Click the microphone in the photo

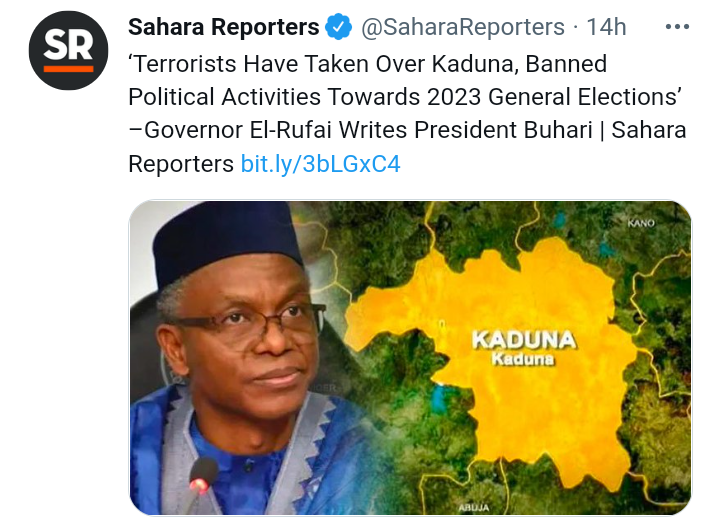coord(201,482)
